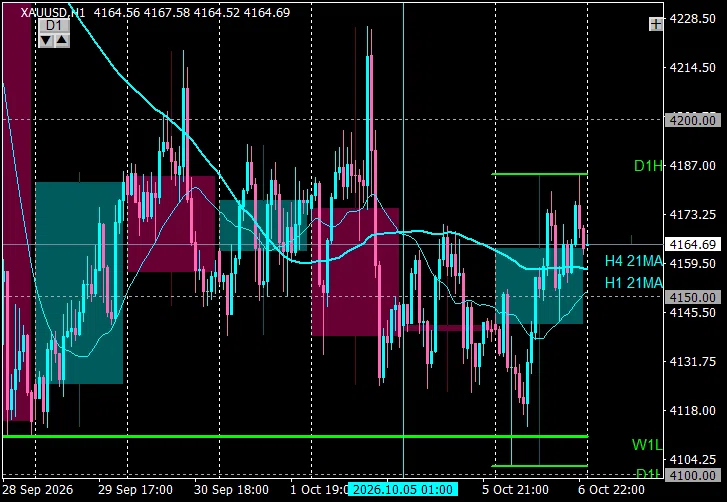Click the 4173.25 price scale value
Image resolution: width=727 pixels, height=502 pixels.
693,215
